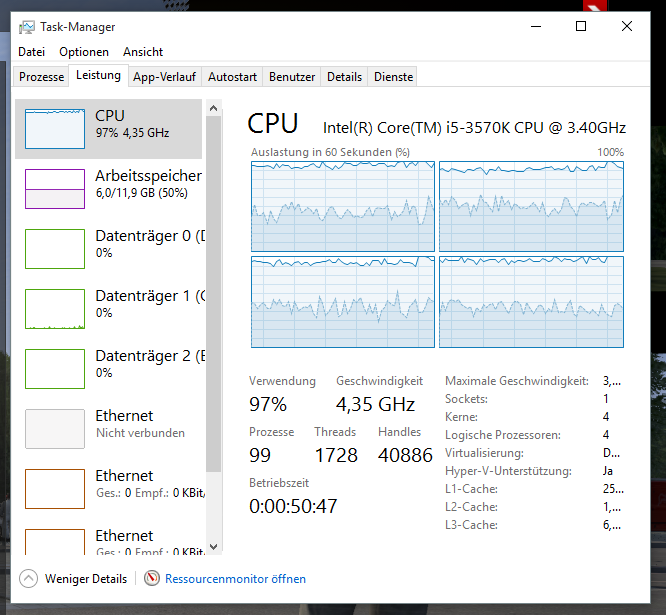Viewport: 666px width, 615px height.
Task: Click the Verwendung 97% value
Action: (x=268, y=404)
